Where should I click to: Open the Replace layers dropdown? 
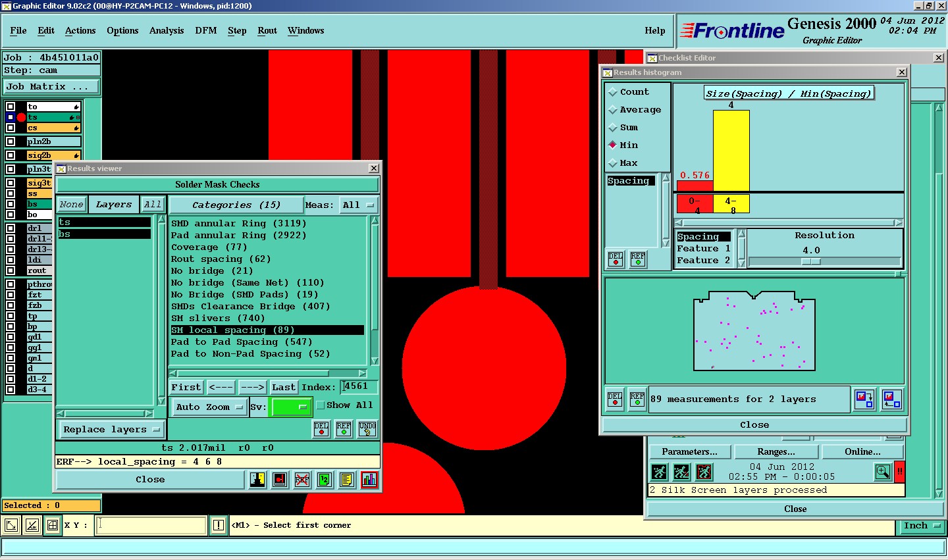(x=111, y=430)
